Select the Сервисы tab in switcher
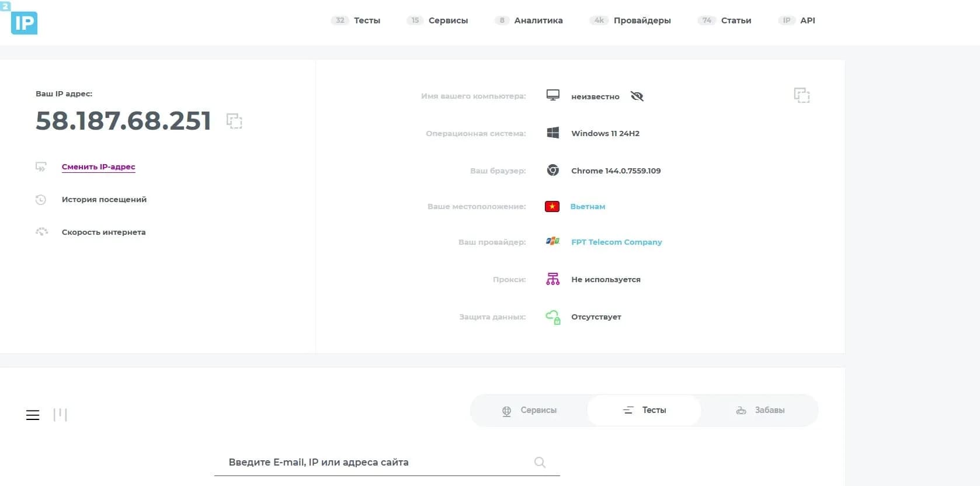The height and width of the screenshot is (486, 980). click(529, 410)
